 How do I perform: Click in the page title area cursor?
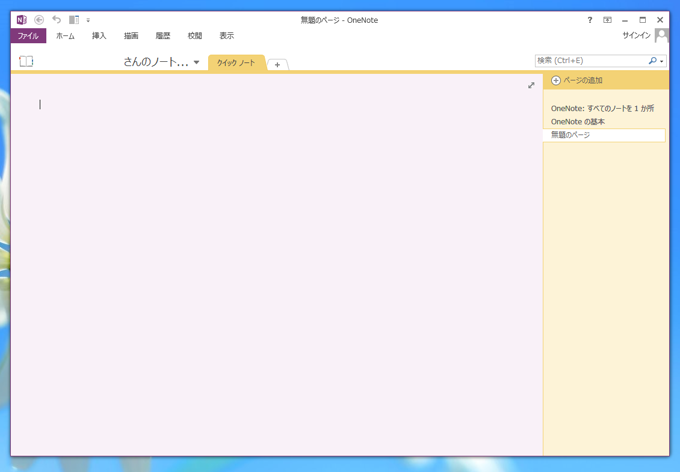point(40,105)
